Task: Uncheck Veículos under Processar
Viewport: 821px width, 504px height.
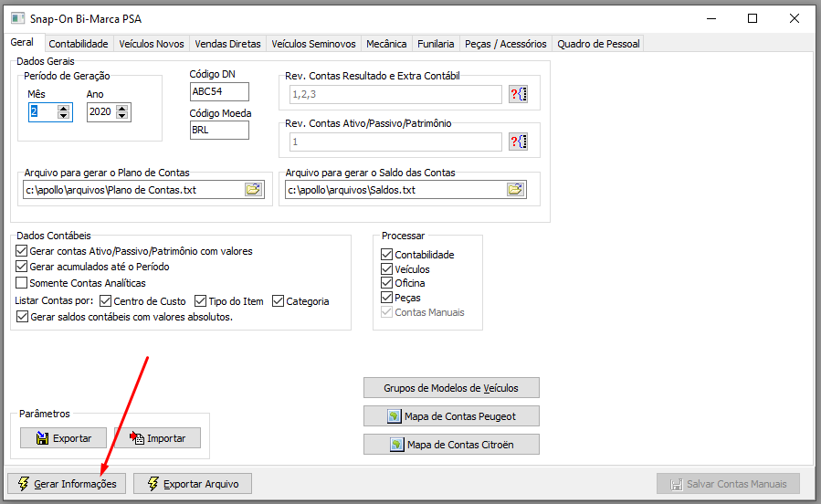Action: coord(387,269)
